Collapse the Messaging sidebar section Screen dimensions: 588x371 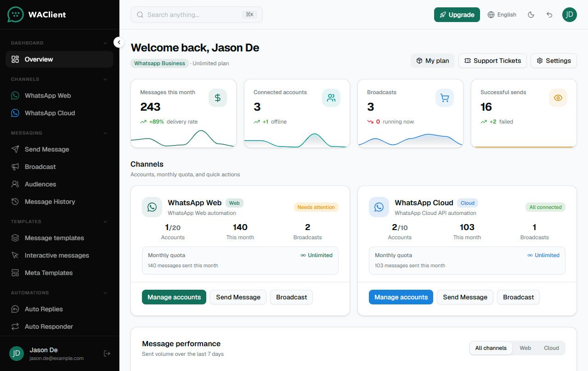pyautogui.click(x=105, y=133)
